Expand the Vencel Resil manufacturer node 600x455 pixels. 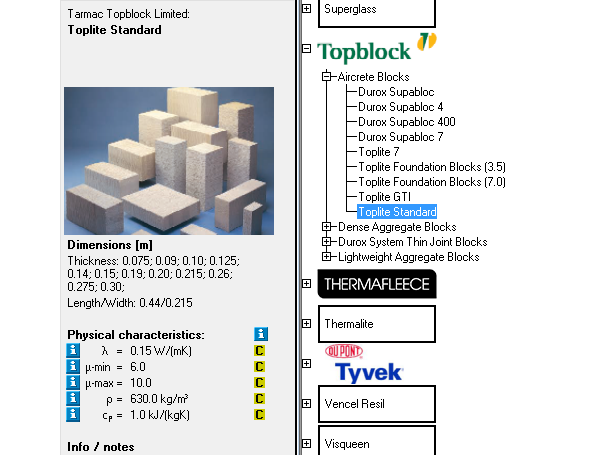tap(307, 404)
